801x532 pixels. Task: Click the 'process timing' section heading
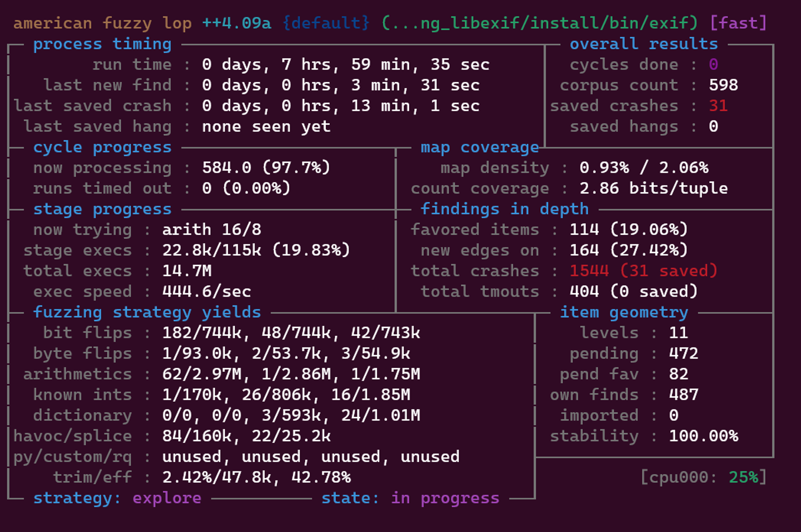point(103,44)
